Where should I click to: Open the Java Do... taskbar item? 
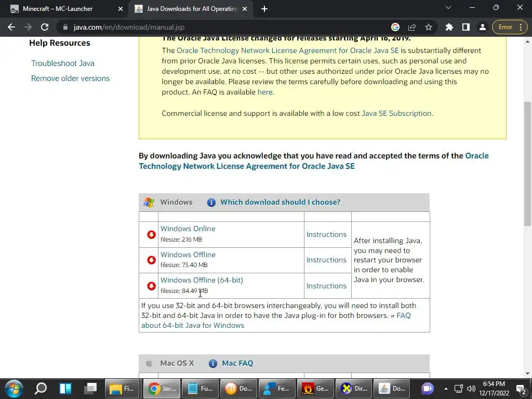pyautogui.click(x=392, y=389)
